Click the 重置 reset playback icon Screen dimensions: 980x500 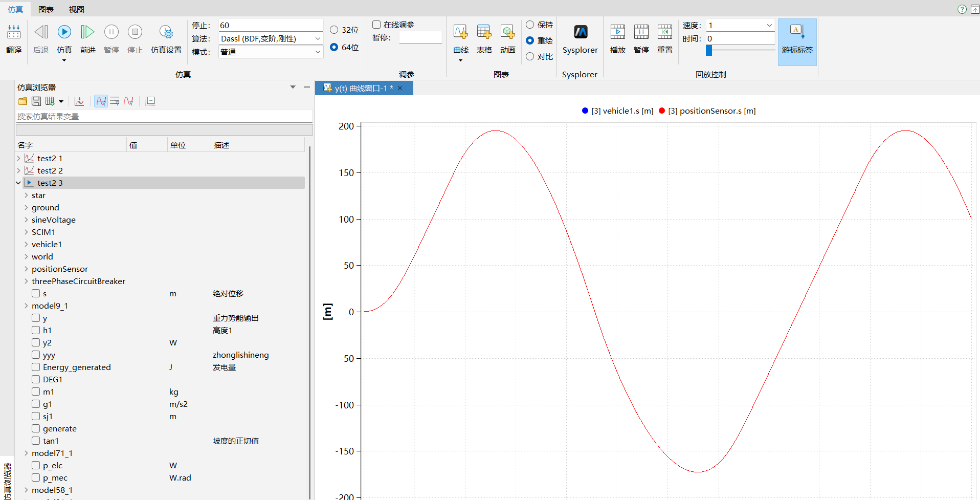coord(665,33)
